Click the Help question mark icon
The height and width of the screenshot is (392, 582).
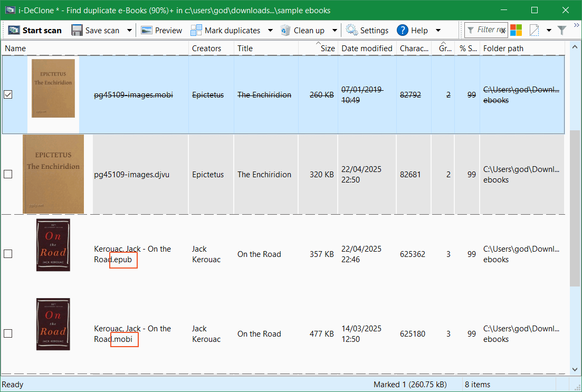coord(403,31)
